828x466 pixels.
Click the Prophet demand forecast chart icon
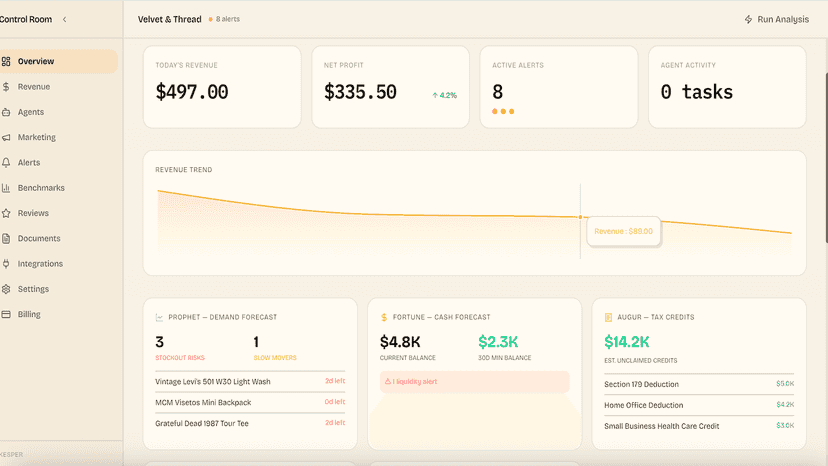pyautogui.click(x=159, y=318)
